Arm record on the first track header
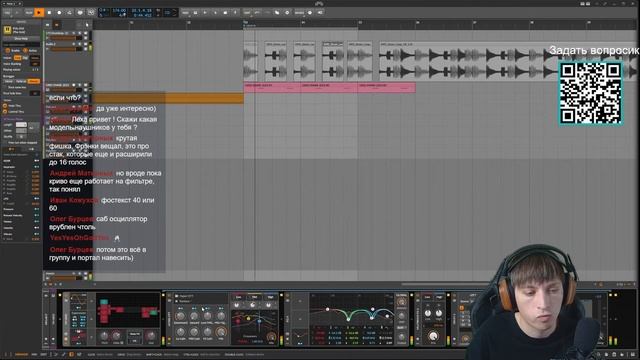This screenshot has height=360, width=640. click(x=73, y=33)
